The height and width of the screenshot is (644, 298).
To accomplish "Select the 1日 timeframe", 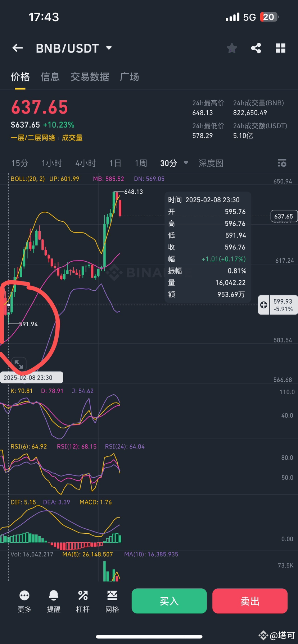I will pos(115,163).
